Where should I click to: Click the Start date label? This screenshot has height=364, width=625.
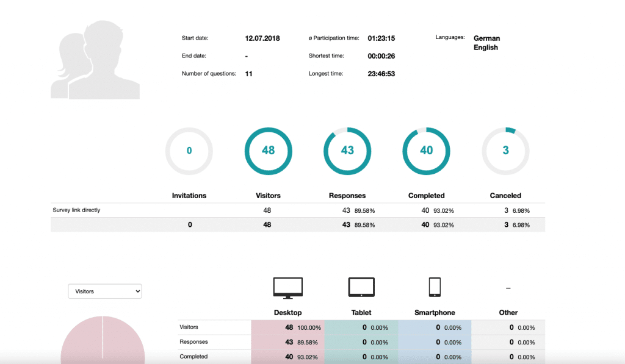tap(195, 38)
